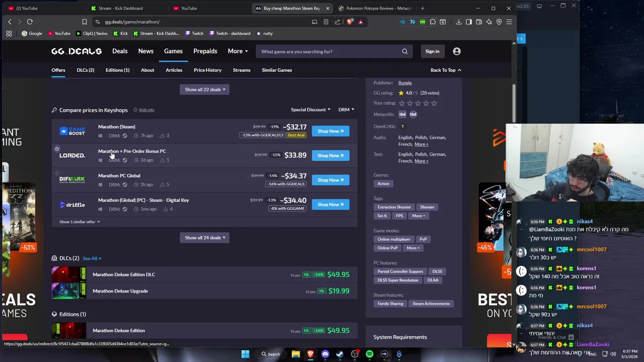Expand Show all 22 deals

click(x=204, y=89)
